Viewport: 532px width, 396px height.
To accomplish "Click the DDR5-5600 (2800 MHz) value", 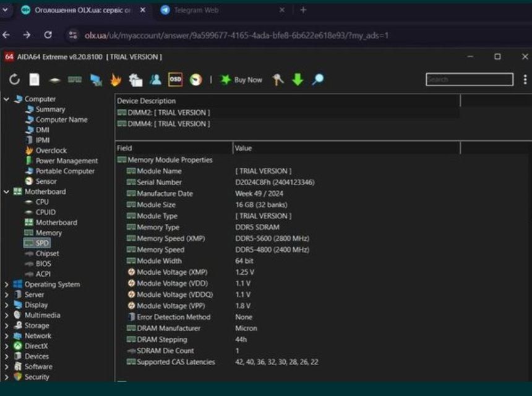I will click(x=272, y=239).
